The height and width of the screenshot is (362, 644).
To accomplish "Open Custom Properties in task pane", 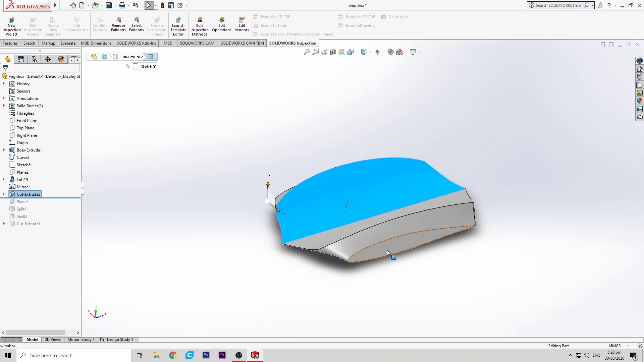I will click(639, 109).
